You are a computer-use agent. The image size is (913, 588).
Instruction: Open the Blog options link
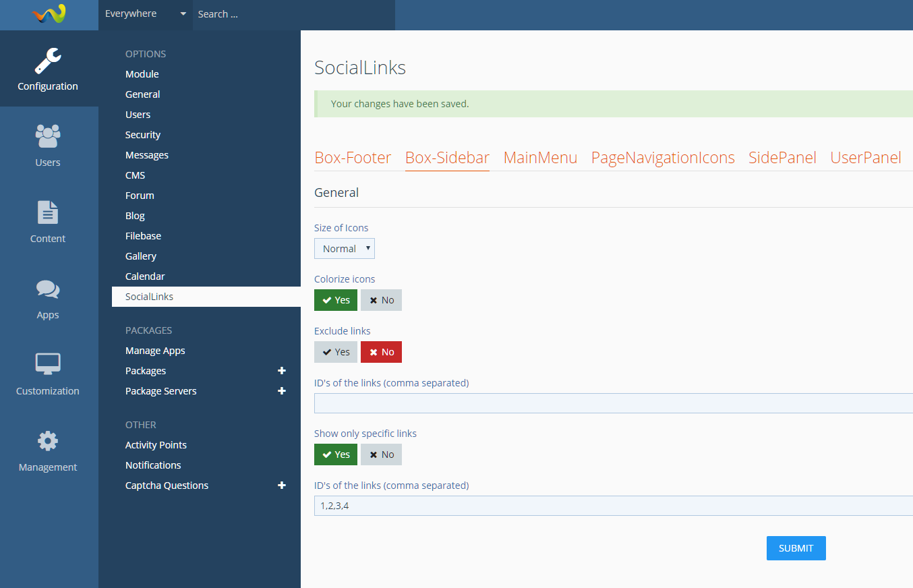(135, 216)
